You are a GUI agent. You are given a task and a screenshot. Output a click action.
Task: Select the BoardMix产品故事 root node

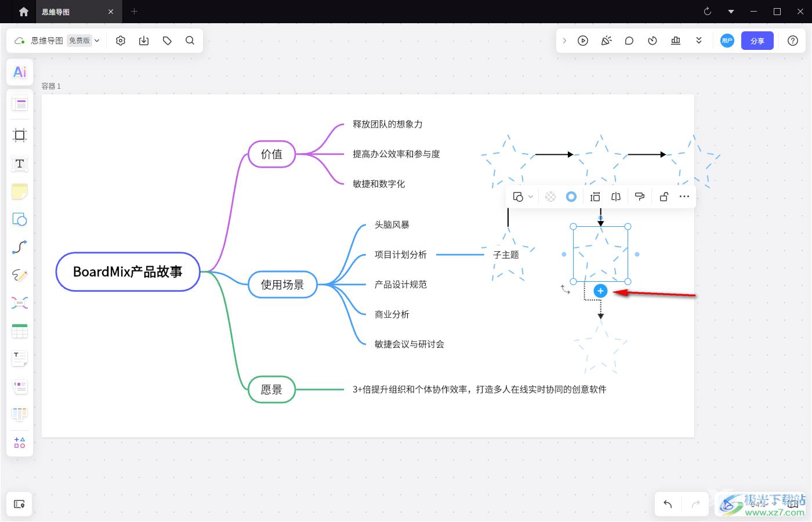(128, 271)
